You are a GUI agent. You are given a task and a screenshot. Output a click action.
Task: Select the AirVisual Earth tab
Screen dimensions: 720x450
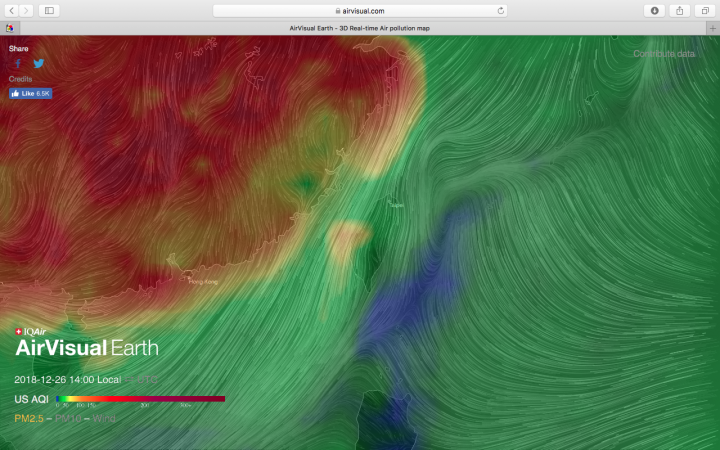coord(360,28)
